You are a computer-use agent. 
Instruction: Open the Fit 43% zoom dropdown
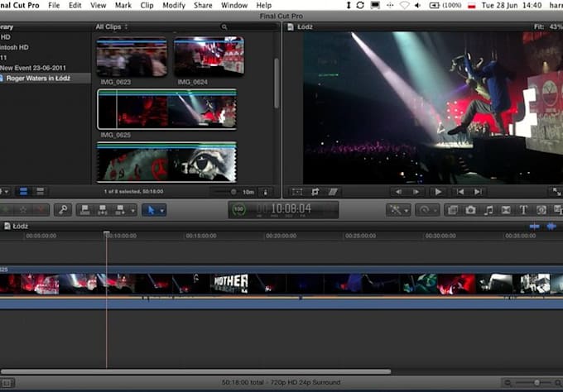pyautogui.click(x=548, y=27)
